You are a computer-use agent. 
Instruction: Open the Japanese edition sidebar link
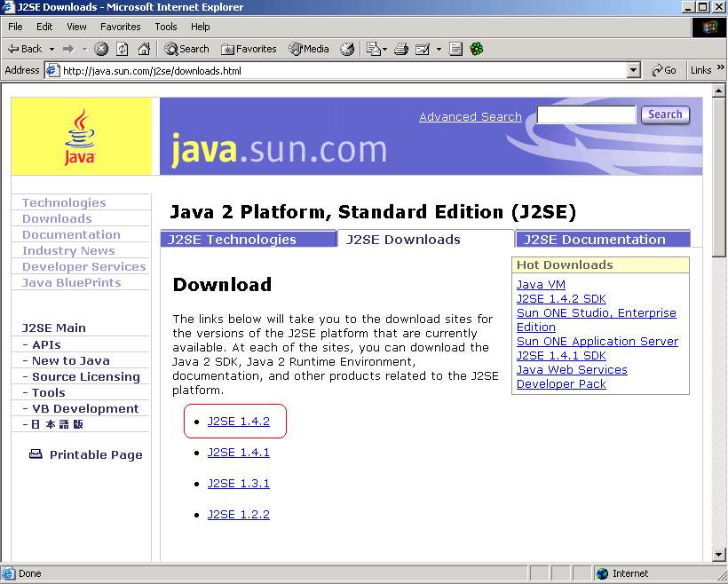point(57,424)
